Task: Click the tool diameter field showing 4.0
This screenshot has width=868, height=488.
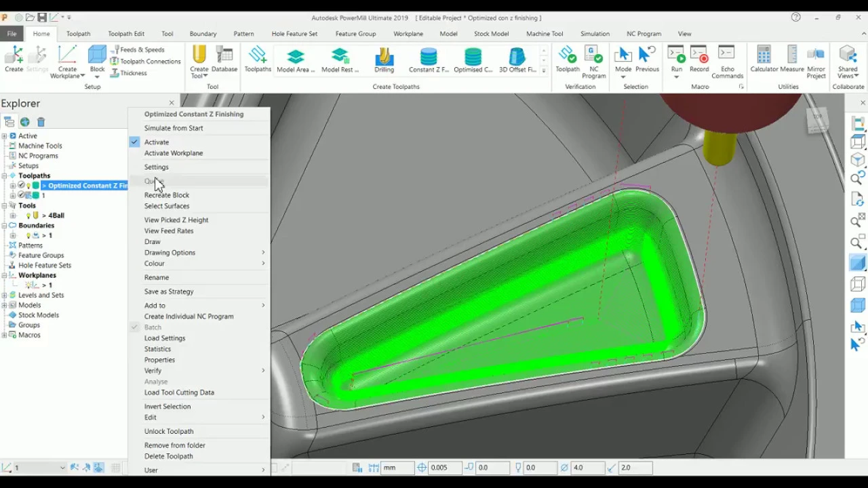Action: [x=587, y=468]
